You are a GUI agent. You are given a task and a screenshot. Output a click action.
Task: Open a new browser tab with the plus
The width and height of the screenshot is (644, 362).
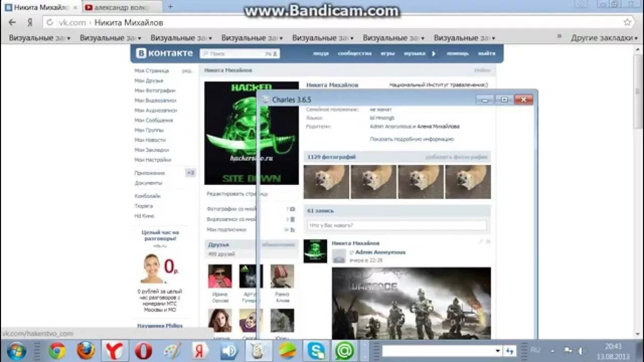pos(170,7)
